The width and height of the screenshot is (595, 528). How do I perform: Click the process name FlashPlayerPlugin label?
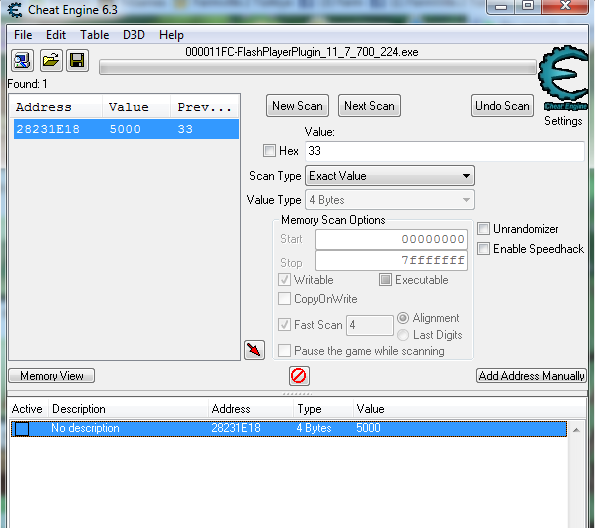coord(302,52)
